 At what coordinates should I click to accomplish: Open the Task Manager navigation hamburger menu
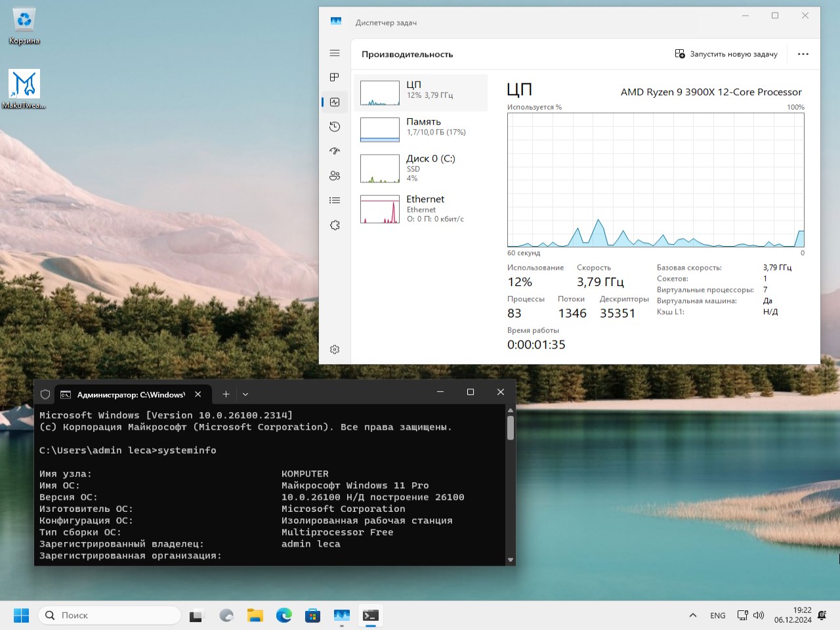tap(335, 53)
